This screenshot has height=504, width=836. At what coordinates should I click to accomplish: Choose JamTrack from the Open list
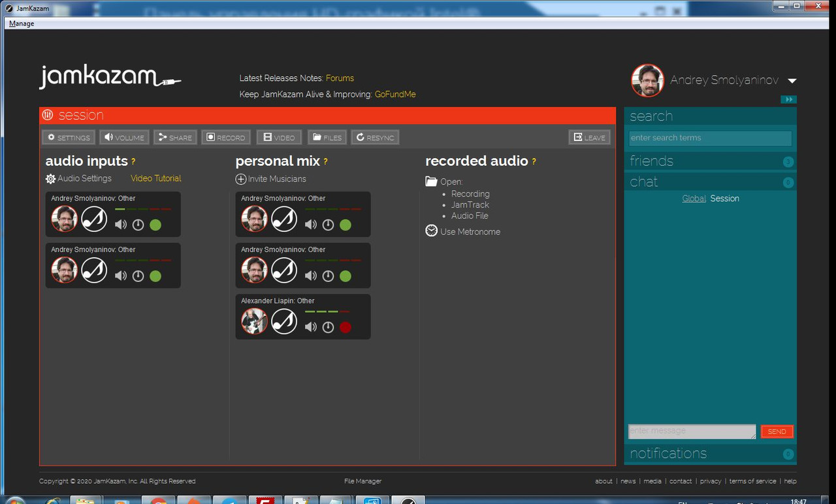pos(470,205)
